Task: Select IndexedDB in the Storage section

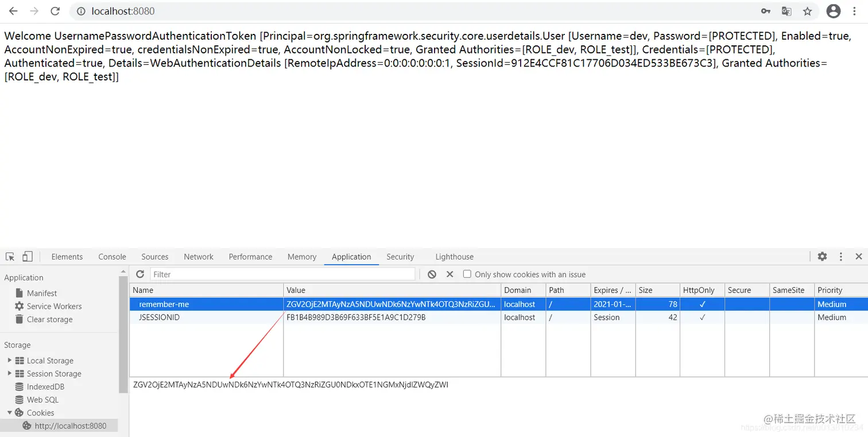Action: coord(45,386)
